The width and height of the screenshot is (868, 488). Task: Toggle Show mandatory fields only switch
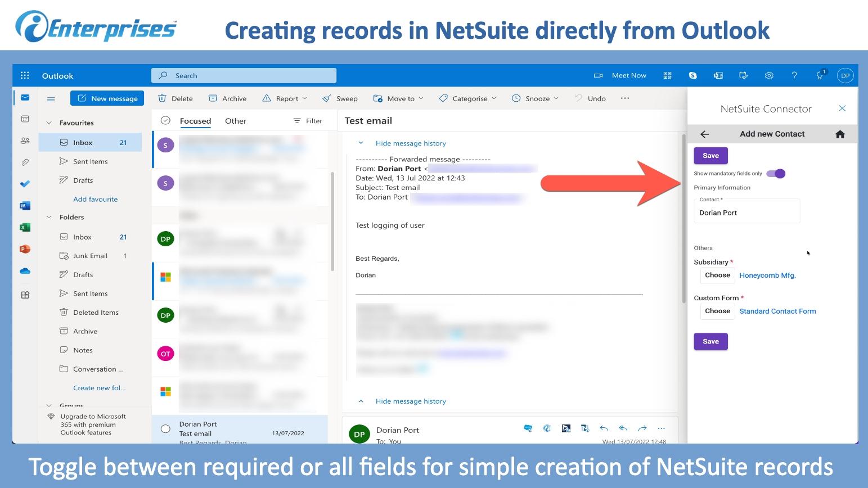(776, 174)
